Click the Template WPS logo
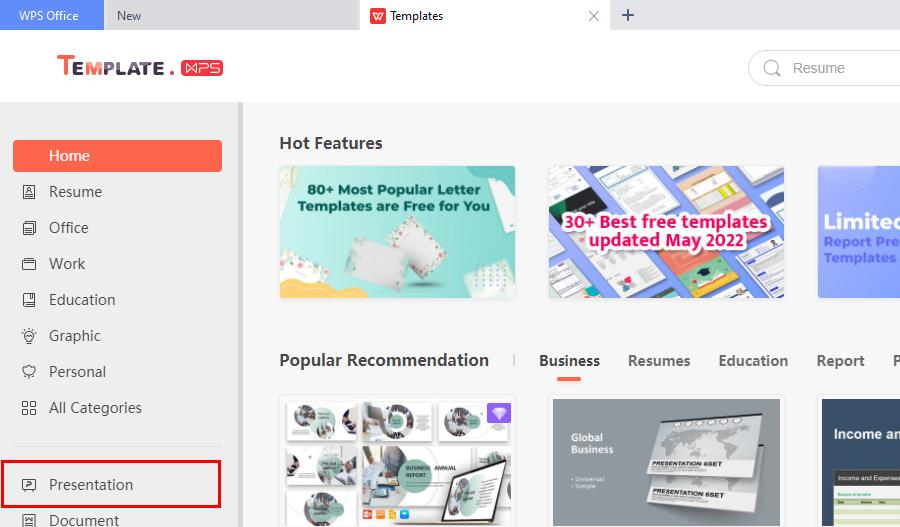900x527 pixels. coord(140,66)
